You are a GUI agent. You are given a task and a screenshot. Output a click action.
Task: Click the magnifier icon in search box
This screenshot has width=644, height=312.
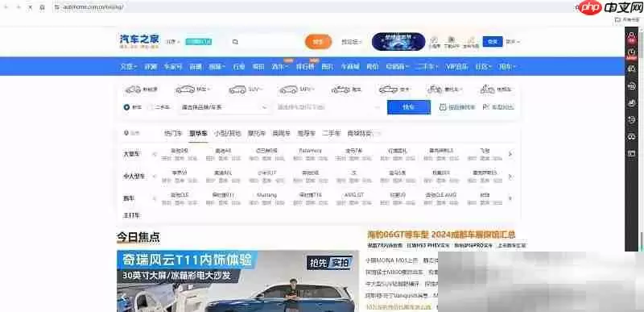point(235,42)
